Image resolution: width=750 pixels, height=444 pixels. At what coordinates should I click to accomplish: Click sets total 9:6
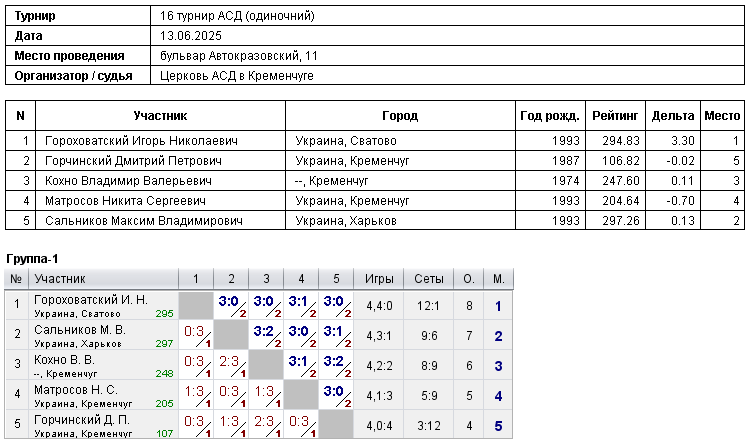point(429,336)
